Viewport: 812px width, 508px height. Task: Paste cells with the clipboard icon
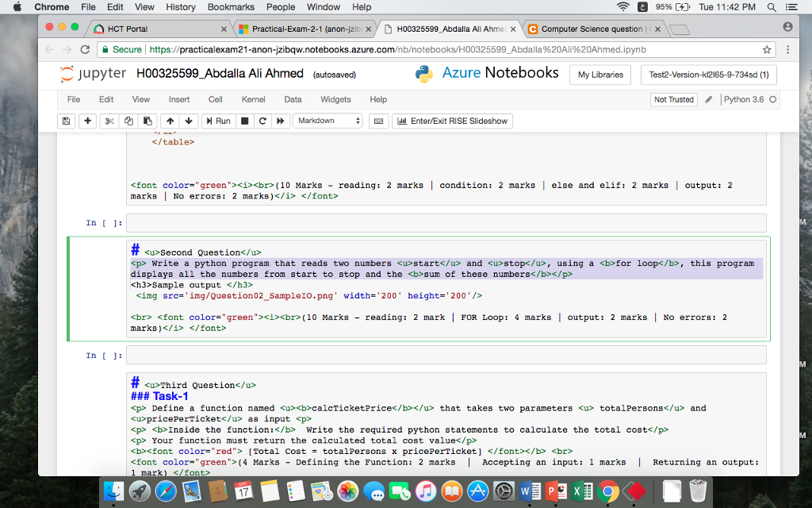pyautogui.click(x=147, y=121)
